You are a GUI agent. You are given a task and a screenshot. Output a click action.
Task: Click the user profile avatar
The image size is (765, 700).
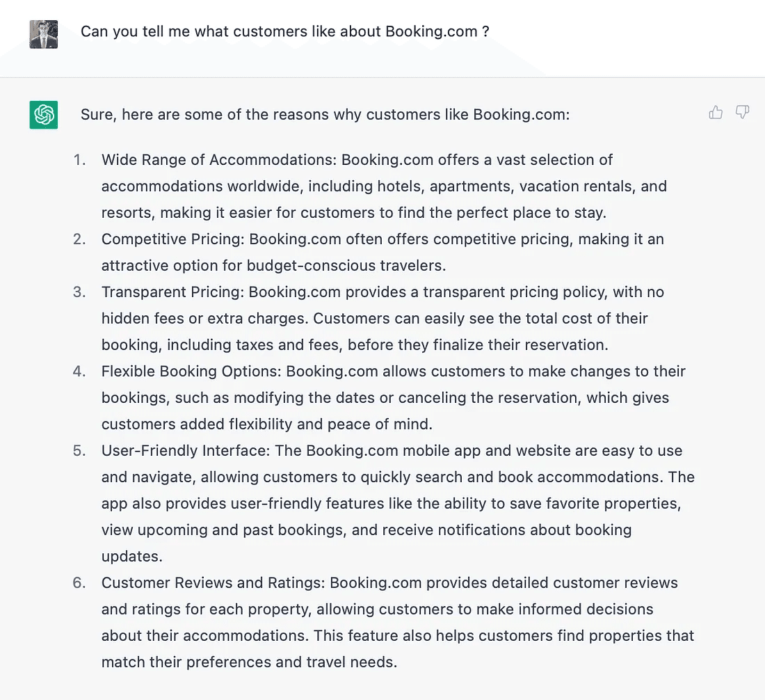point(44,34)
